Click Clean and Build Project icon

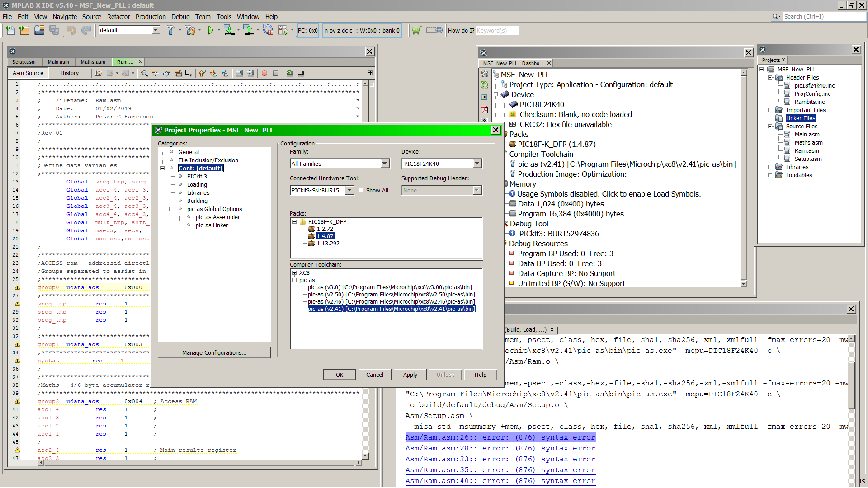click(x=190, y=30)
